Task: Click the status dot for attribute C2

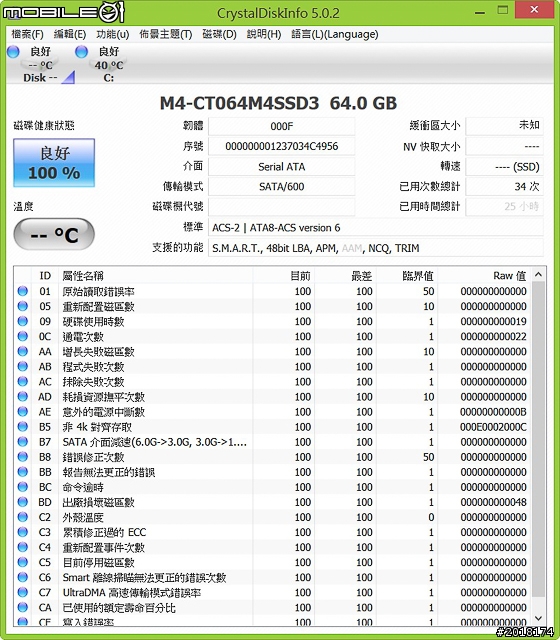Action: tap(23, 517)
